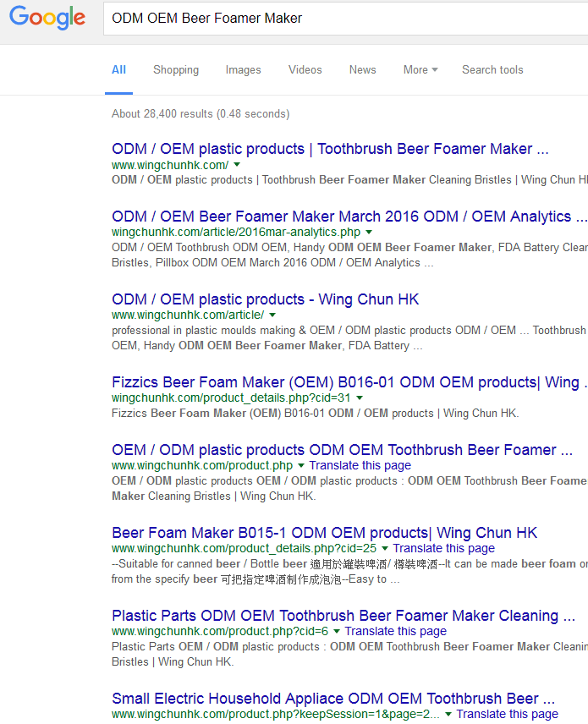The width and height of the screenshot is (588, 724).
Task: Translate the product_details.php?cid=25 result page
Action: [444, 548]
